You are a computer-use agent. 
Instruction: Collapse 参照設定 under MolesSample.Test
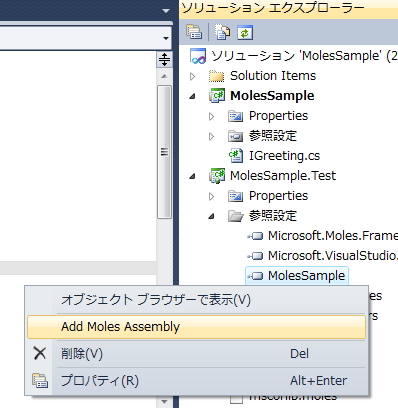211,216
